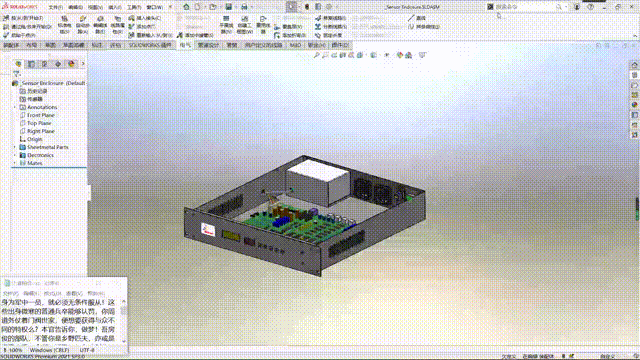Switch to the 装配体 ribbon tab

pyautogui.click(x=11, y=45)
